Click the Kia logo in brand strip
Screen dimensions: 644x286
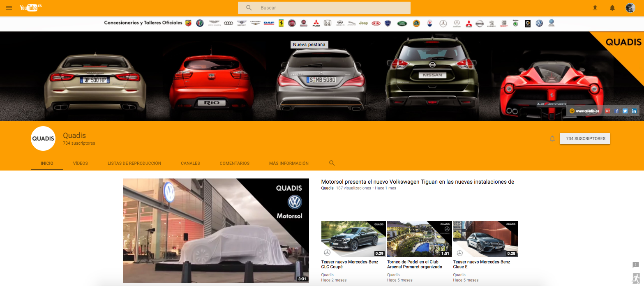(376, 23)
